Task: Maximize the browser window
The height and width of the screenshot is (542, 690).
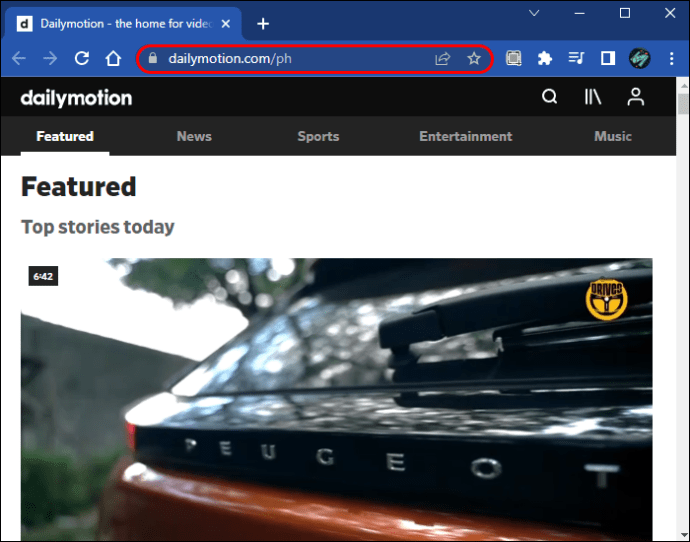Action: (x=625, y=13)
